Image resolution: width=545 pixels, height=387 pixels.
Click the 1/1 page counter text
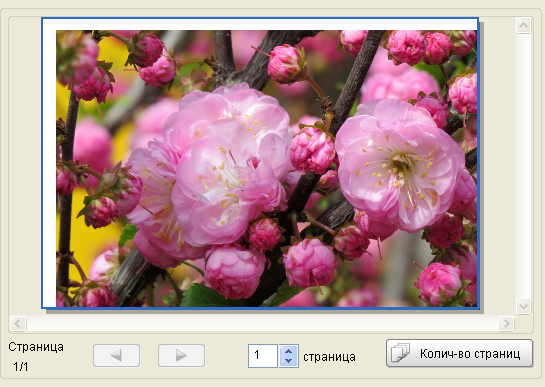(21, 366)
